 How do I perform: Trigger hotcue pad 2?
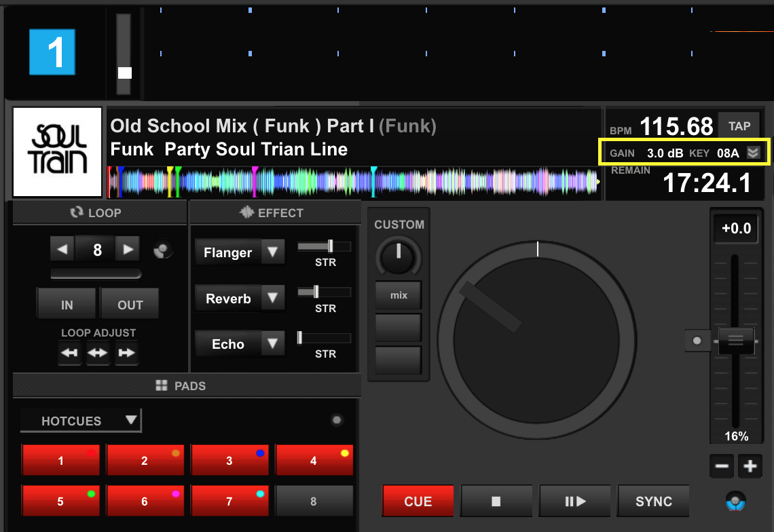tap(145, 460)
